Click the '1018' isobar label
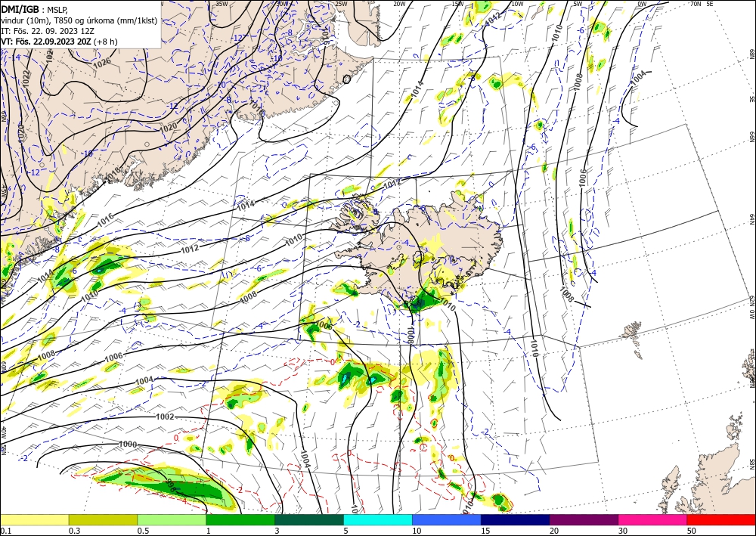Image resolution: width=756 pixels, height=536 pixels. (113, 175)
